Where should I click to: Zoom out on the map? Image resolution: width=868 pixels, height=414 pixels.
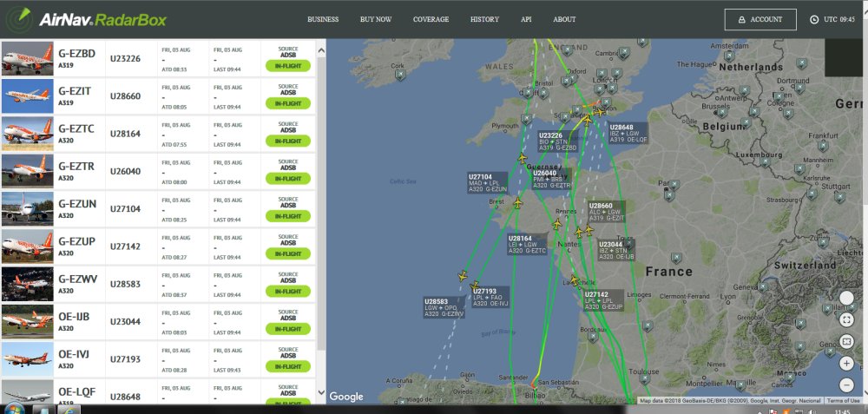[x=846, y=384]
